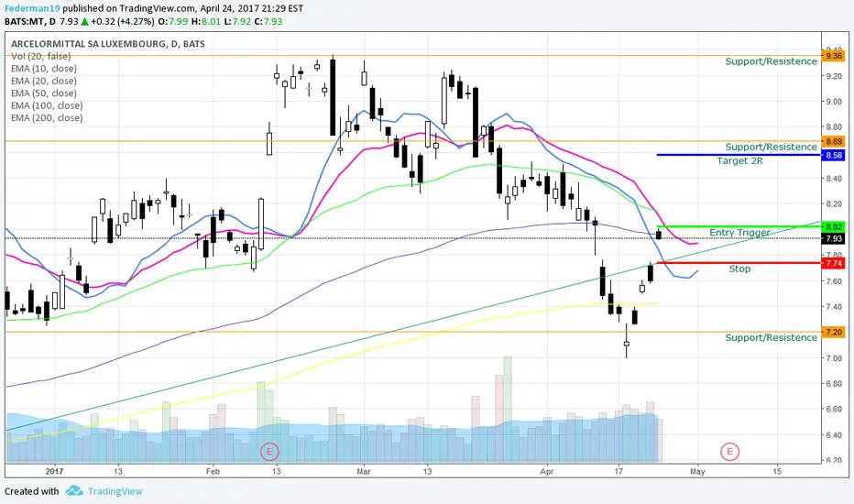Select the EMA (100, close) indicator label
Image resolution: width=854 pixels, height=504 pixels.
(47, 105)
